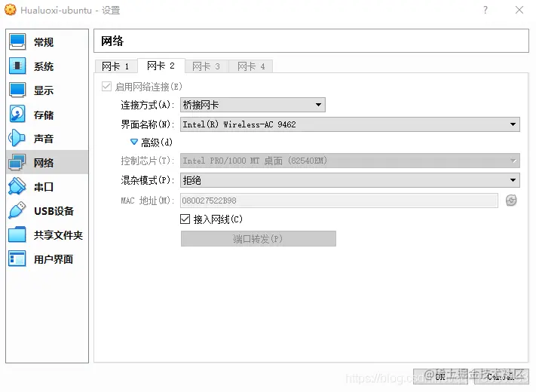
Task: Click the MAC 地址 input field
Action: 338,201
